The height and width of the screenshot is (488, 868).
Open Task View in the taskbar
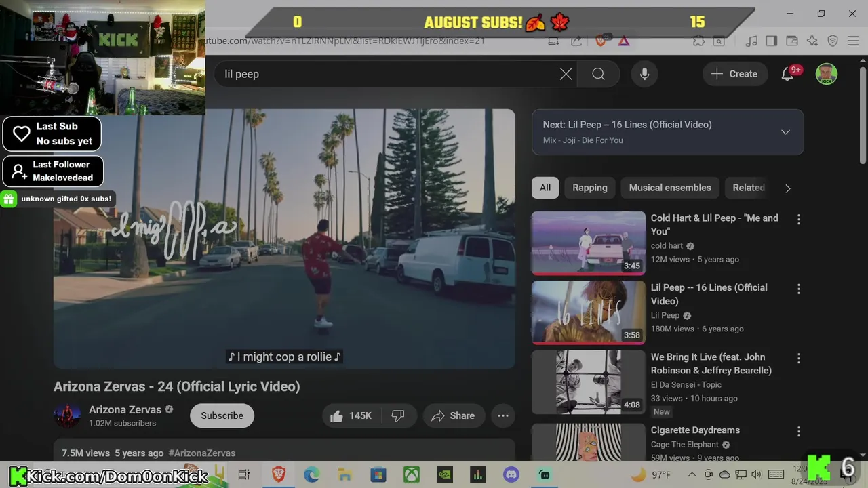point(244,474)
